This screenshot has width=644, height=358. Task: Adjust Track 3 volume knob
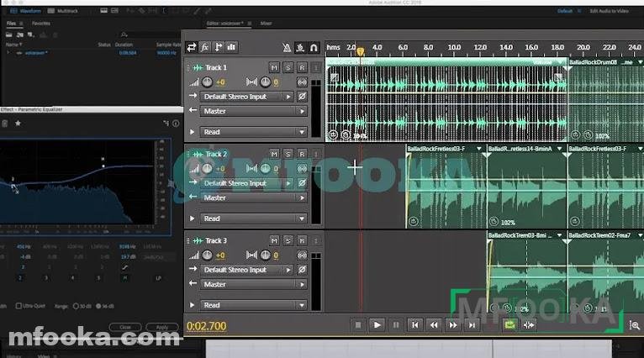208,255
